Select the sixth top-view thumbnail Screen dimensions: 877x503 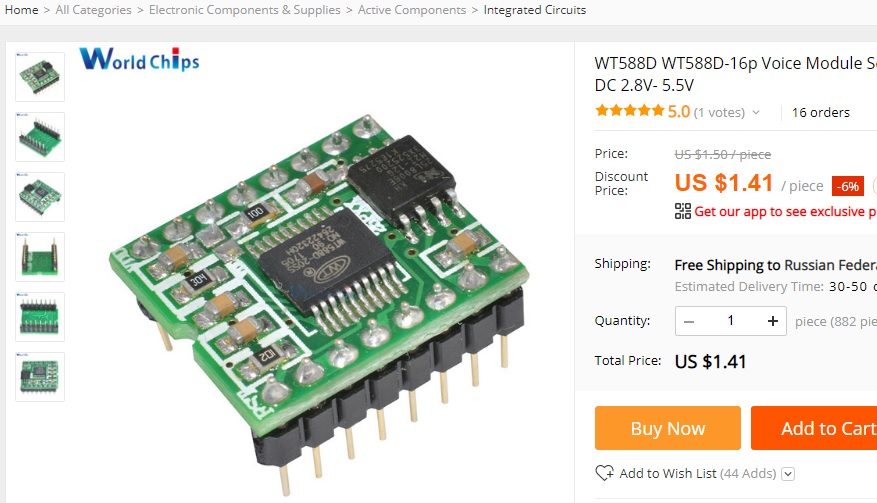tap(40, 377)
